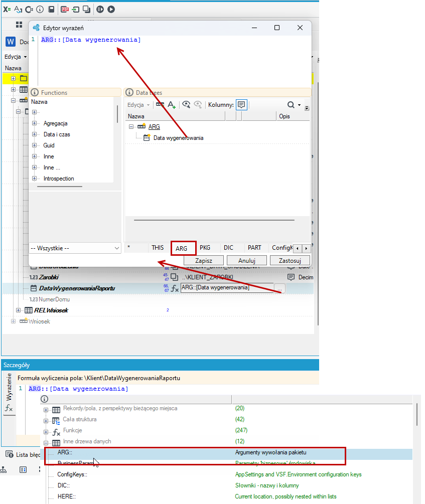The height and width of the screenshot is (504, 425).
Task: Toggle the Kolumny description column button
Action: 241,105
